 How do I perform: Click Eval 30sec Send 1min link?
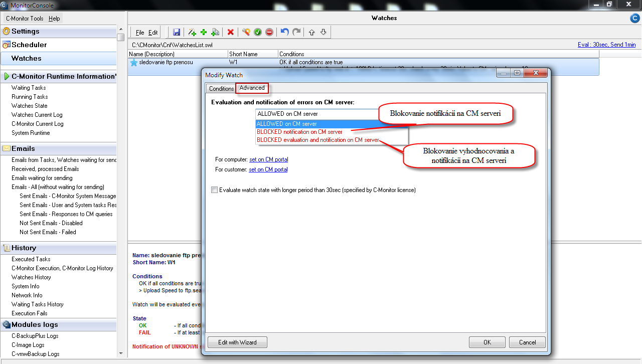tap(606, 45)
